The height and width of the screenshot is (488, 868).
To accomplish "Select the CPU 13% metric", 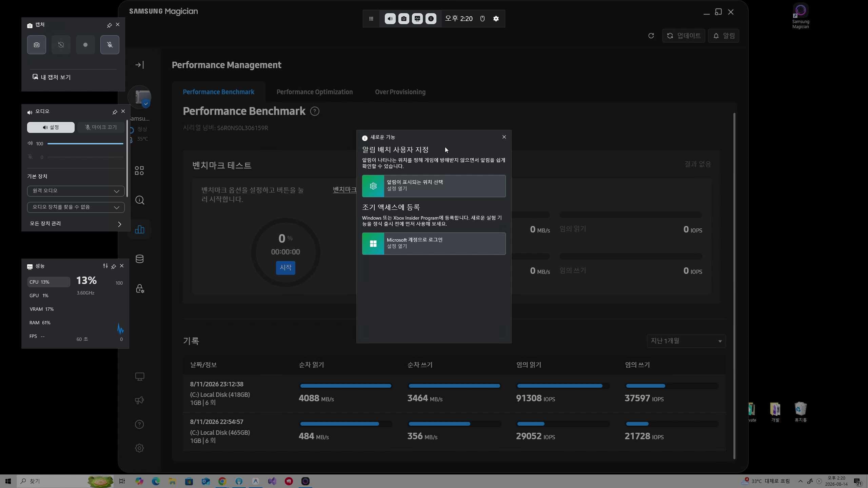I will coord(49,282).
